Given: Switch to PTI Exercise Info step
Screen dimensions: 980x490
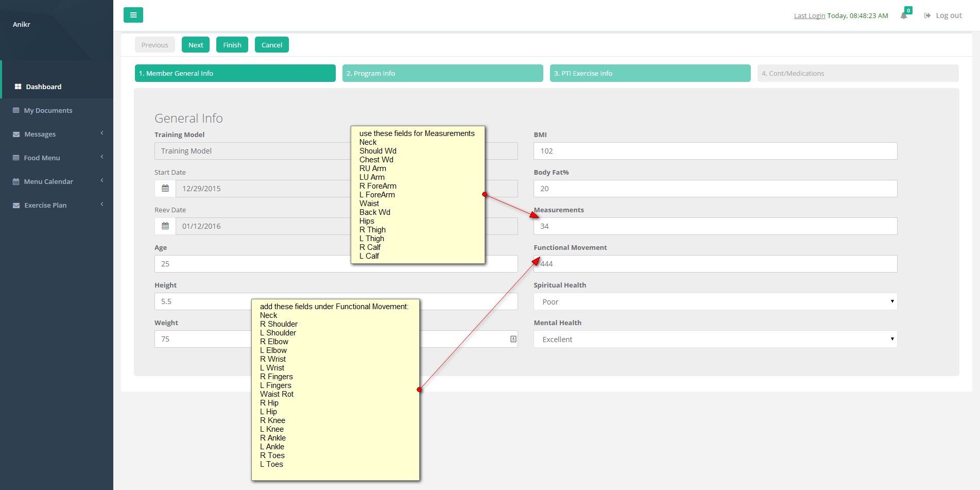Looking at the screenshot, I should click(650, 73).
